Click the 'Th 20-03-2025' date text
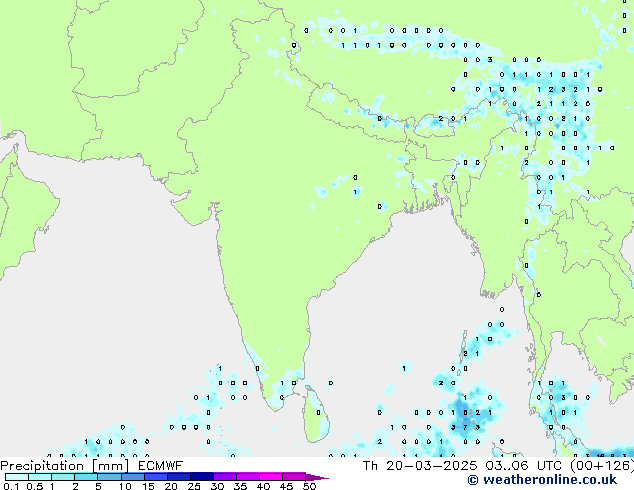The height and width of the screenshot is (490, 634). point(420,466)
